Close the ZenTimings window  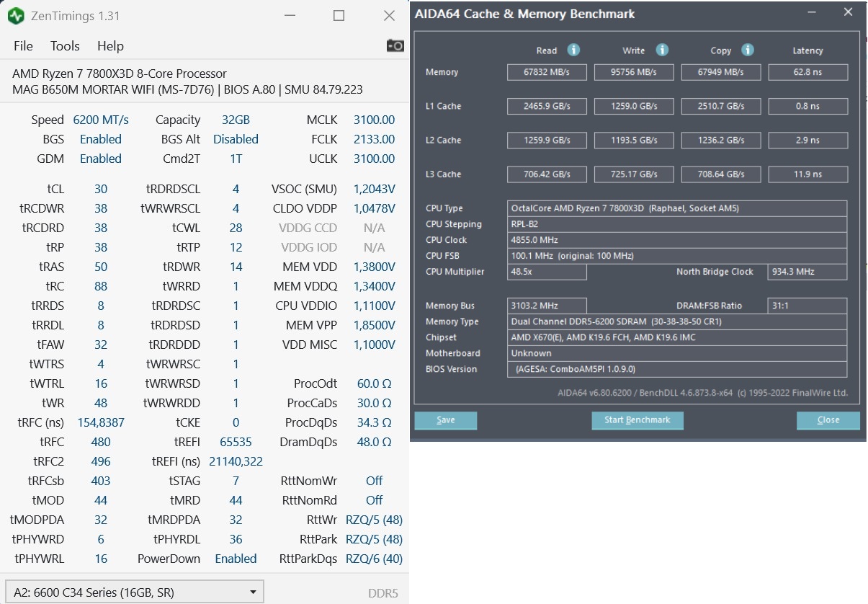coord(389,15)
